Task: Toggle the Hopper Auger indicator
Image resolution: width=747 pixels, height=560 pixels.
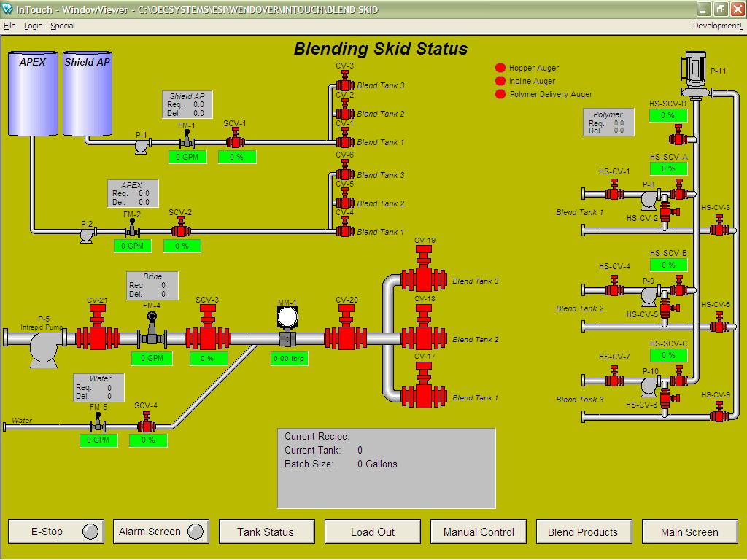Action: coord(500,68)
